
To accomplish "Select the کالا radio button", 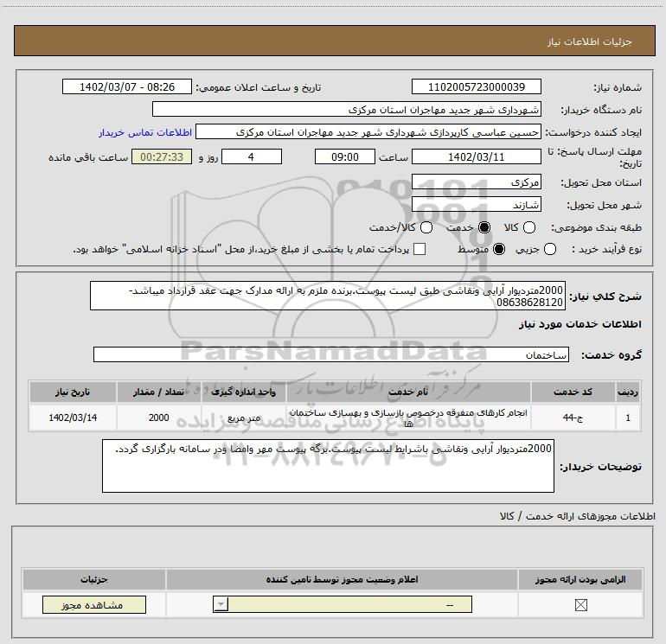I will click(x=528, y=227).
